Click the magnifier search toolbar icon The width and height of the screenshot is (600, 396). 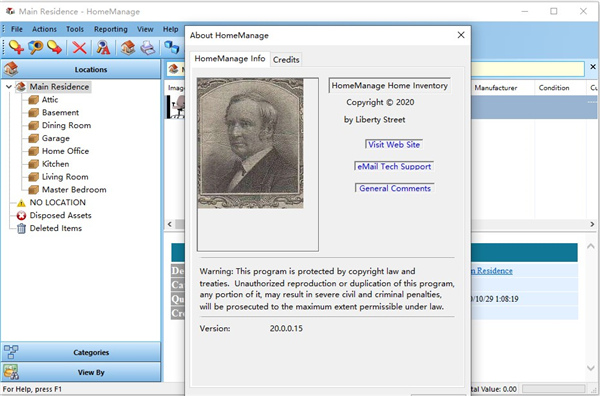[x=35, y=47]
